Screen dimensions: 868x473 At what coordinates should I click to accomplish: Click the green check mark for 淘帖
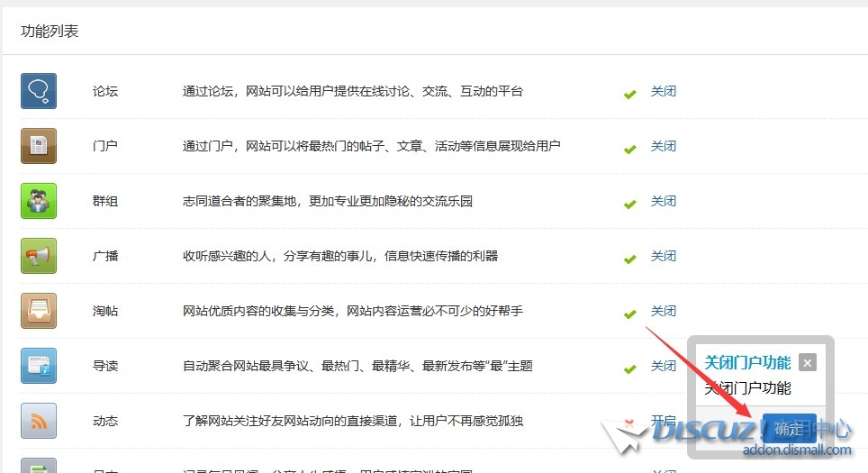point(629,314)
